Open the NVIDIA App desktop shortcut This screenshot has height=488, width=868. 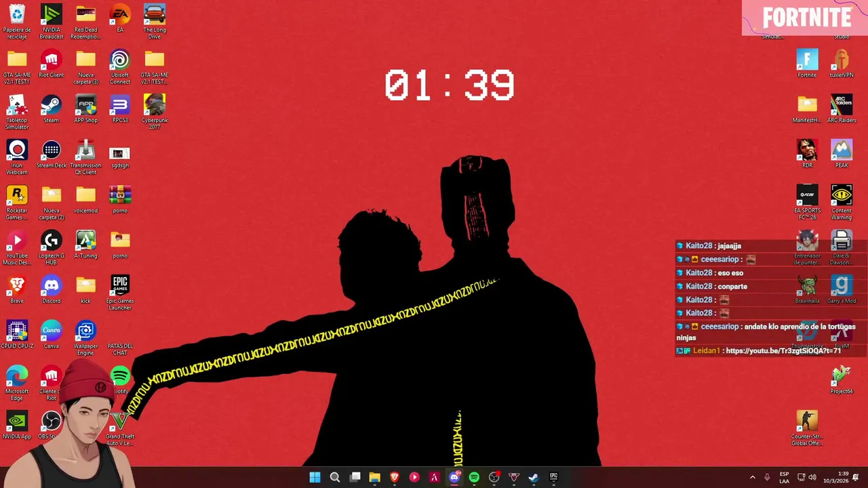[x=17, y=426]
